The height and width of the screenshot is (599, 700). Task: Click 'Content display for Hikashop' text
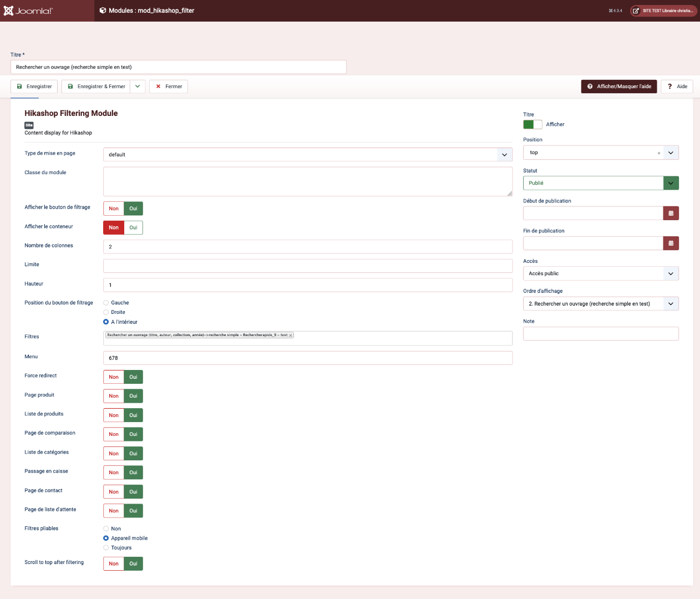(58, 133)
